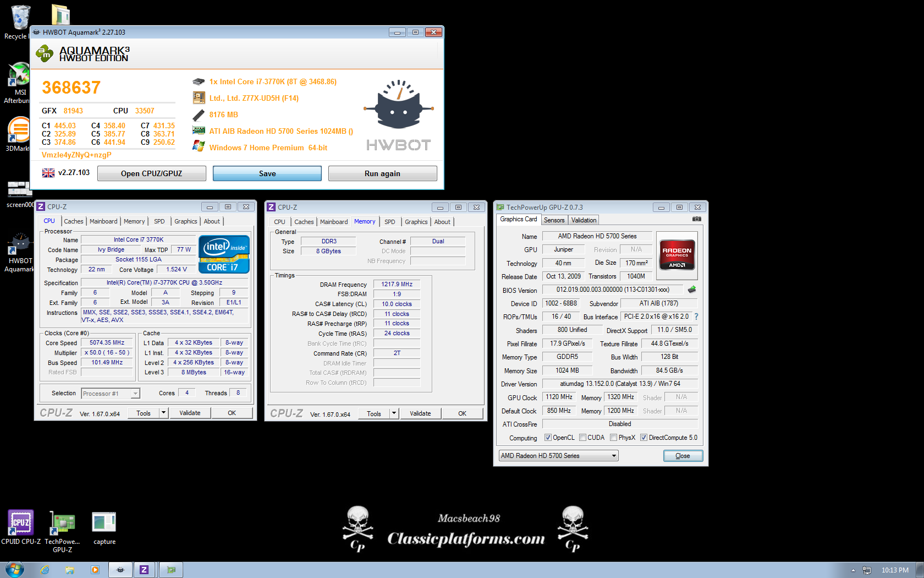924x578 pixels.
Task: Click Run again button in Aquamark
Action: coord(383,173)
